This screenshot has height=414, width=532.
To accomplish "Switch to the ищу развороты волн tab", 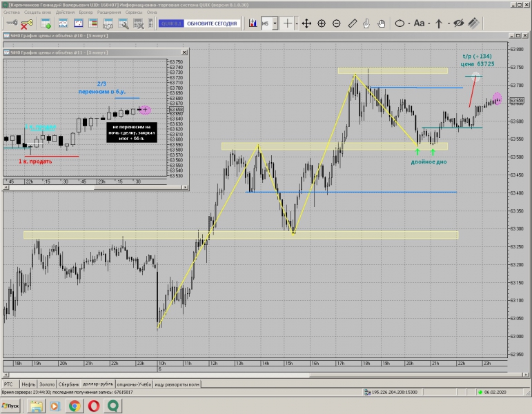I will coord(177,384).
